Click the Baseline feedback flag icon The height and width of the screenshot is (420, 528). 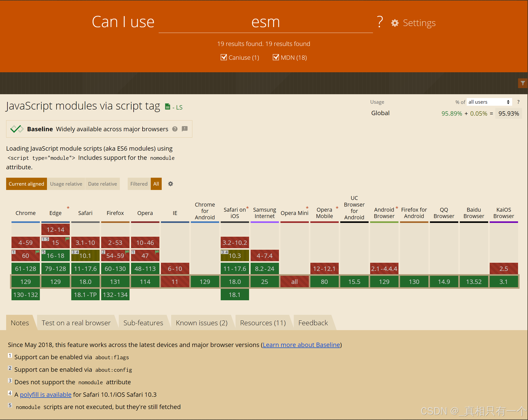click(185, 129)
